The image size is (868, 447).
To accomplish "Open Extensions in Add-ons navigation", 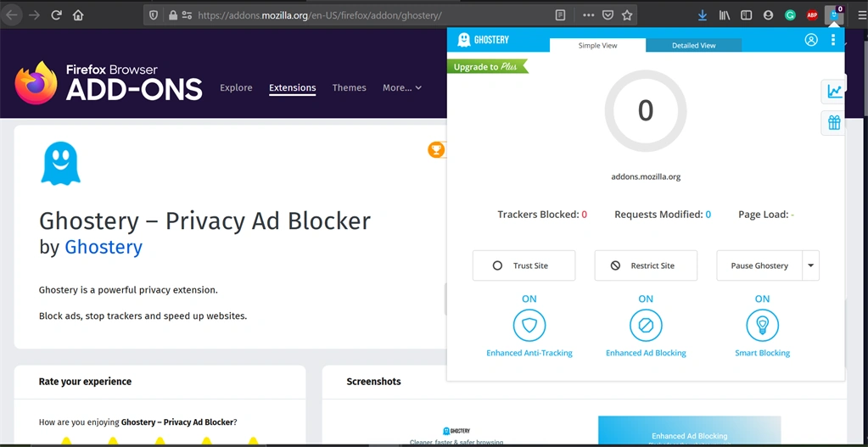I will click(292, 88).
